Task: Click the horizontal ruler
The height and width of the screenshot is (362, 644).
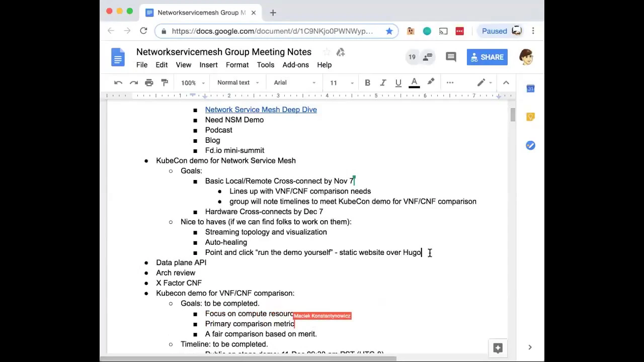Action: (308, 96)
